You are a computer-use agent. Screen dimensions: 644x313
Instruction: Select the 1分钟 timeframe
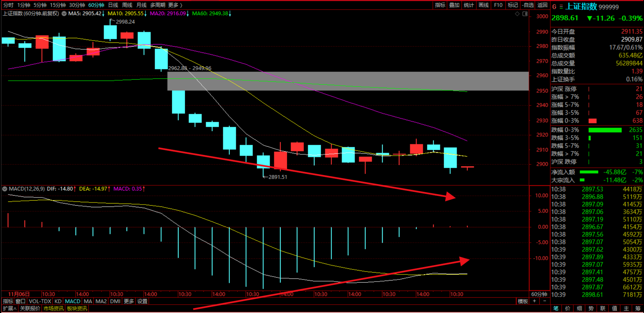23,5
